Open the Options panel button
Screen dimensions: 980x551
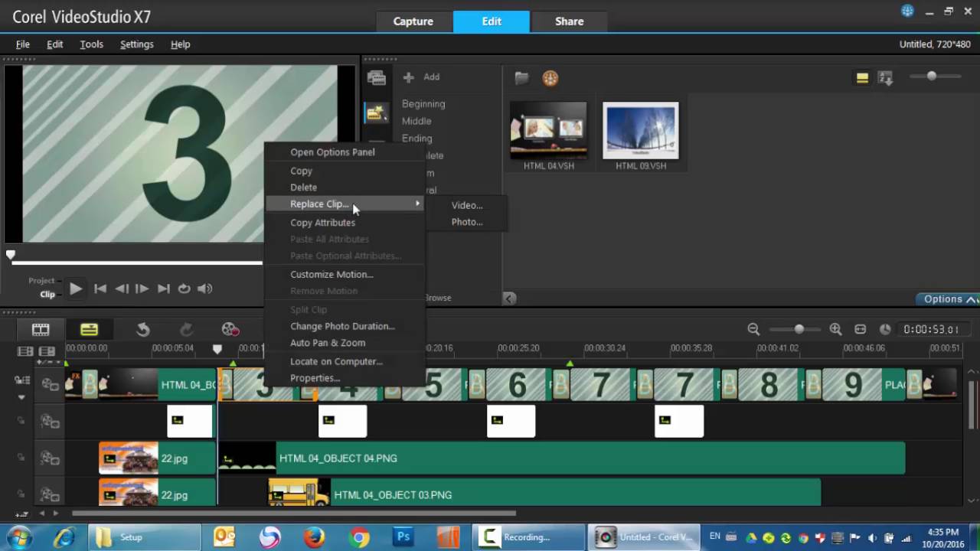click(949, 299)
